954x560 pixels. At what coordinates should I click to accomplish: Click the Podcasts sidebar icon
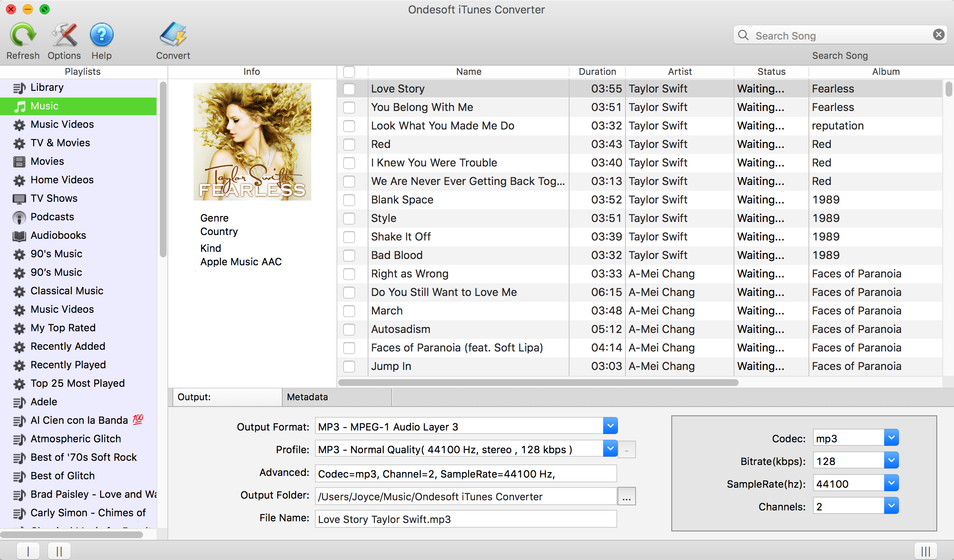(19, 216)
